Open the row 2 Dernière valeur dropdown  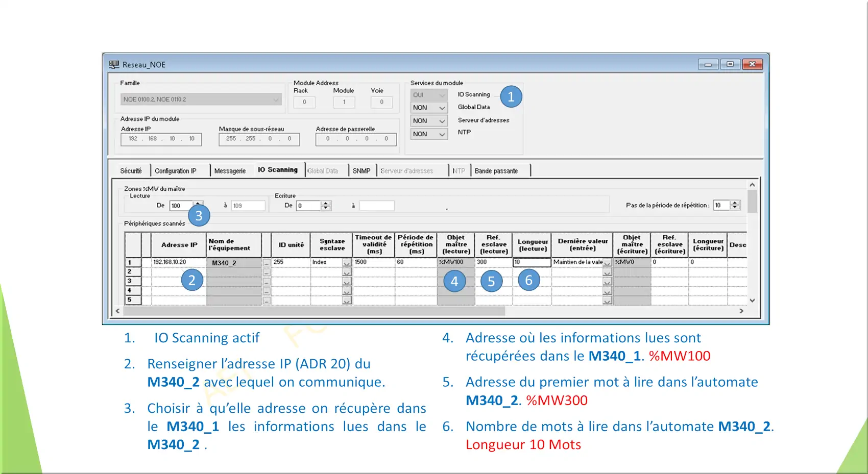[607, 272]
